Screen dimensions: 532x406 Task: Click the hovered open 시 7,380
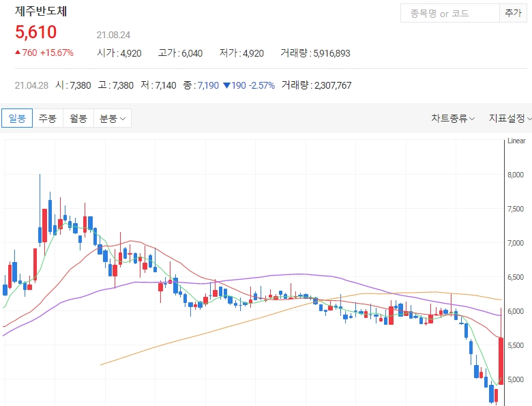click(73, 85)
